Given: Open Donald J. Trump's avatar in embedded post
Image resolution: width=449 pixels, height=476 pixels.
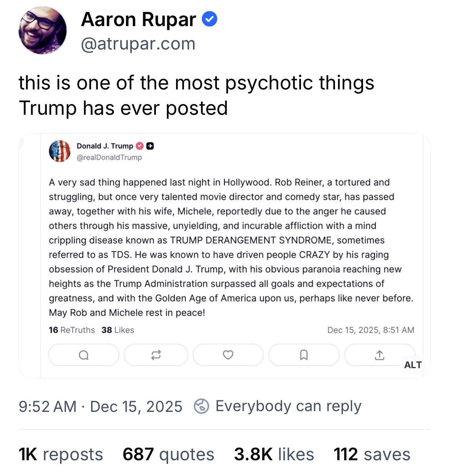Looking at the screenshot, I should click(59, 151).
